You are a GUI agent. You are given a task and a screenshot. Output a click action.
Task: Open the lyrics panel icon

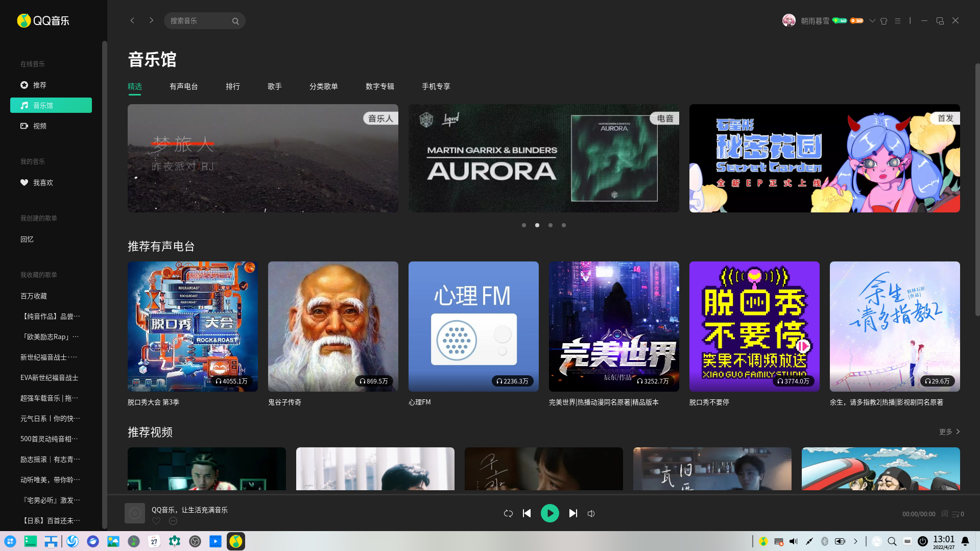(944, 514)
